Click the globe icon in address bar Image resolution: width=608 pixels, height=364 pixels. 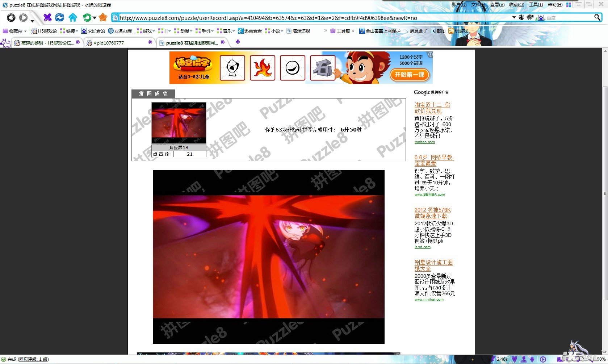pyautogui.click(x=521, y=17)
